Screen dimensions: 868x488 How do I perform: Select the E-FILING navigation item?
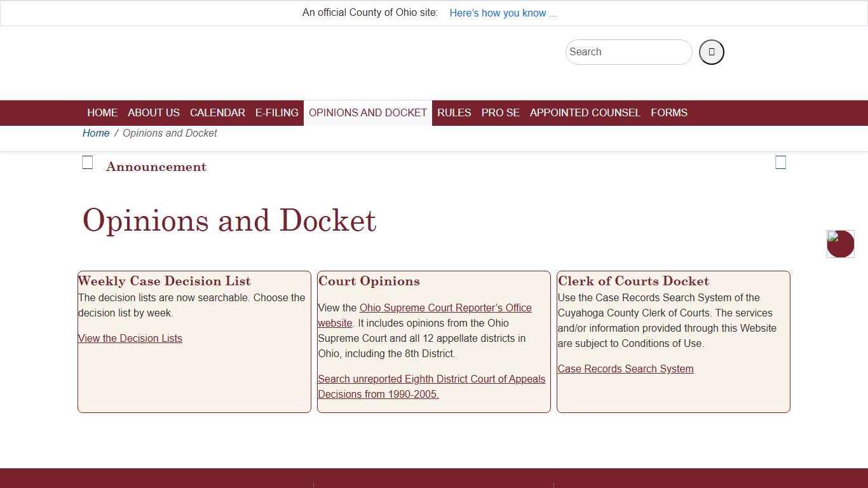(276, 112)
